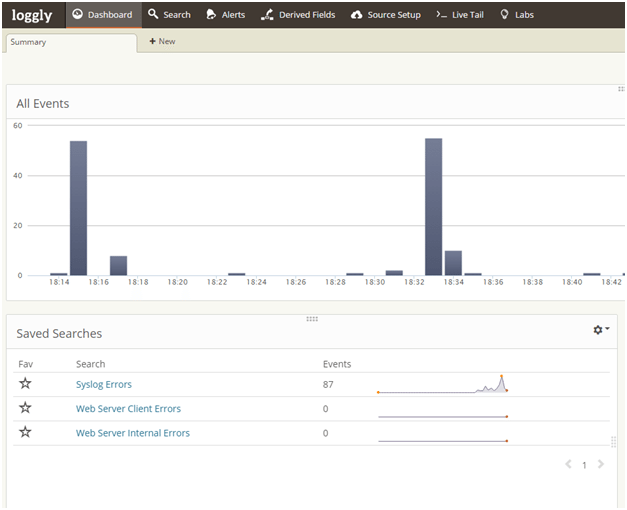
Task: Star the Web Server Client Errors search
Action: pyautogui.click(x=26, y=408)
